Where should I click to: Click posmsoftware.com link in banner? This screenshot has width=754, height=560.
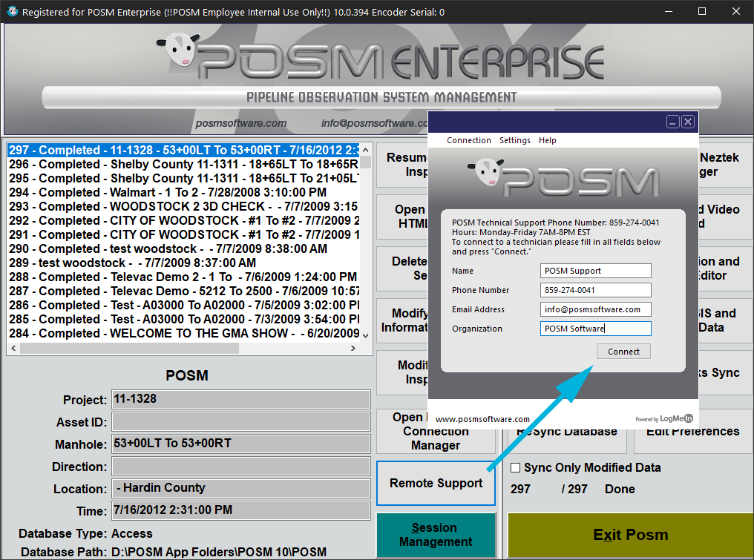coord(241,124)
